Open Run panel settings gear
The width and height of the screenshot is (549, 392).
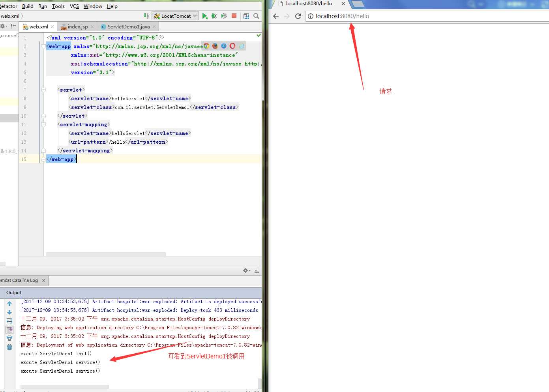(246, 270)
